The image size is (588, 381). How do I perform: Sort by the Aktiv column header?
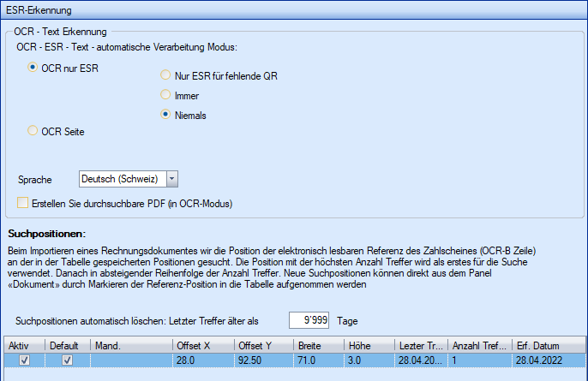click(x=25, y=345)
